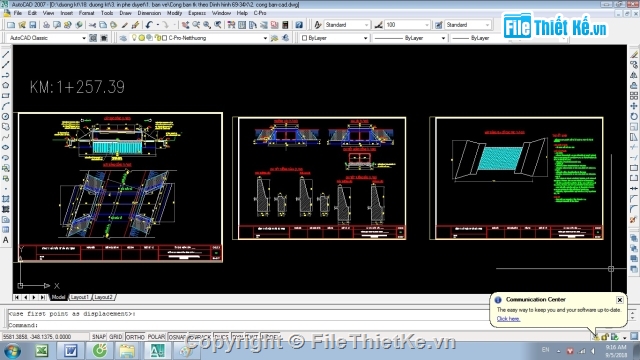
Task: Toggle SNAP mode in status bar
Action: pos(99,337)
